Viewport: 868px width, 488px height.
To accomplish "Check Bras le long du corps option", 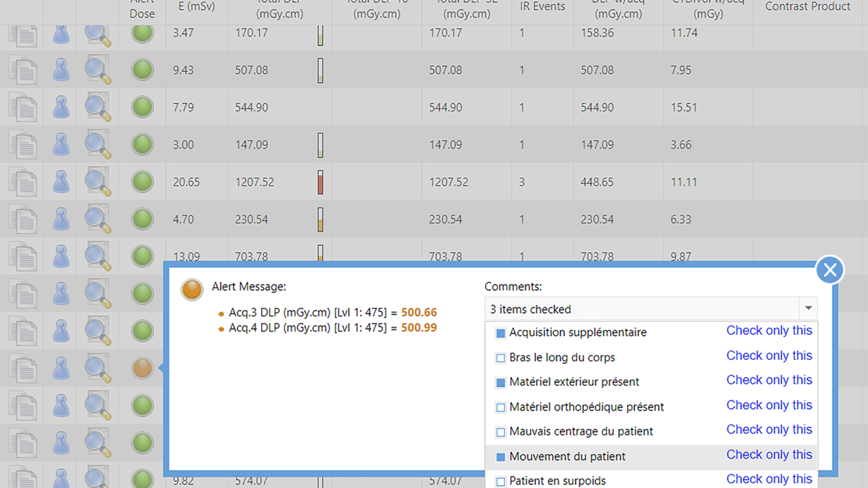I will [x=500, y=358].
